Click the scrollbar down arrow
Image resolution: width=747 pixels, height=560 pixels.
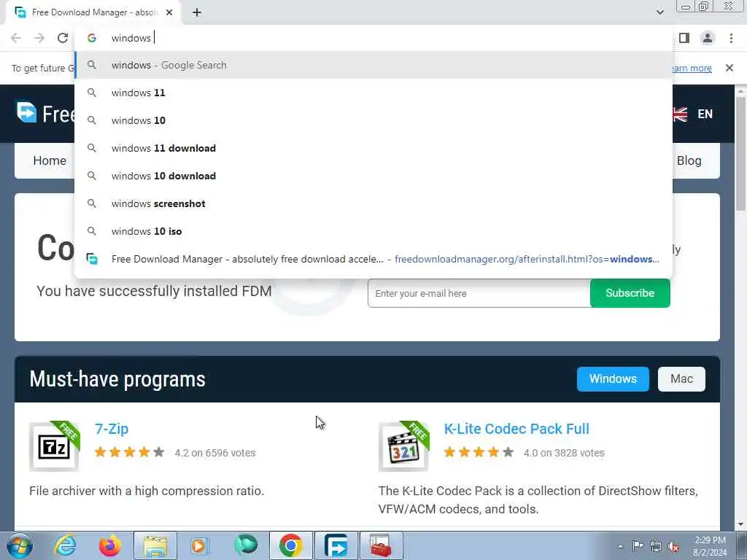pyautogui.click(x=740, y=524)
